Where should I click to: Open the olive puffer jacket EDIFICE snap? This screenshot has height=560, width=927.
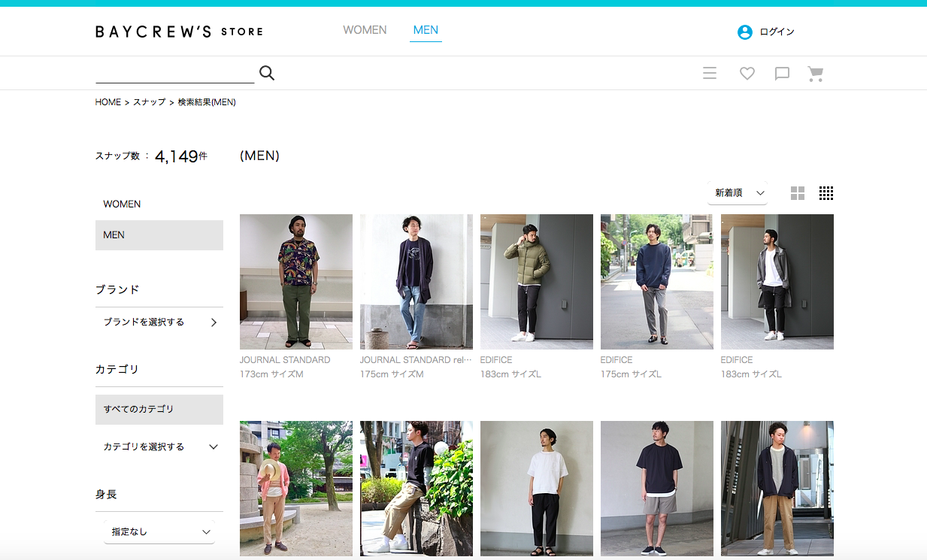point(537,282)
